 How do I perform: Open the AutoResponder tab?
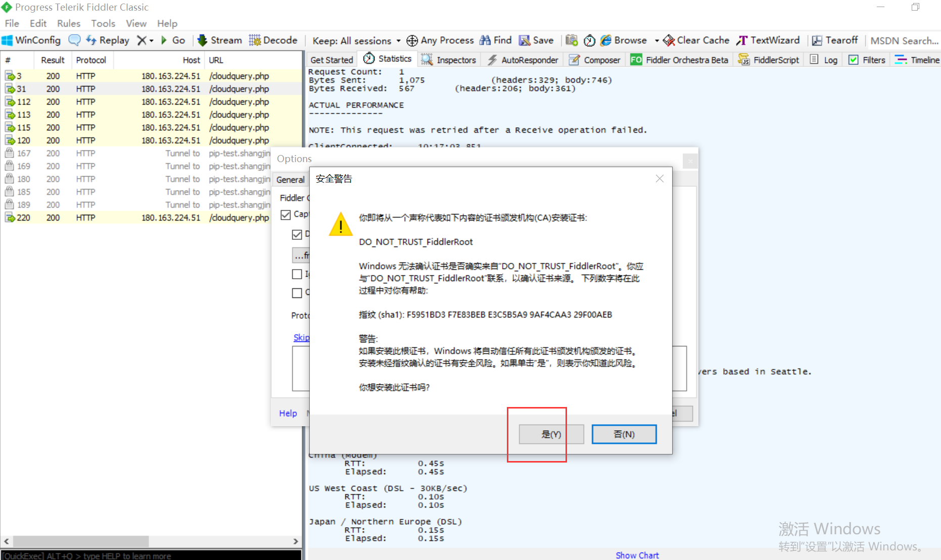pyautogui.click(x=523, y=60)
